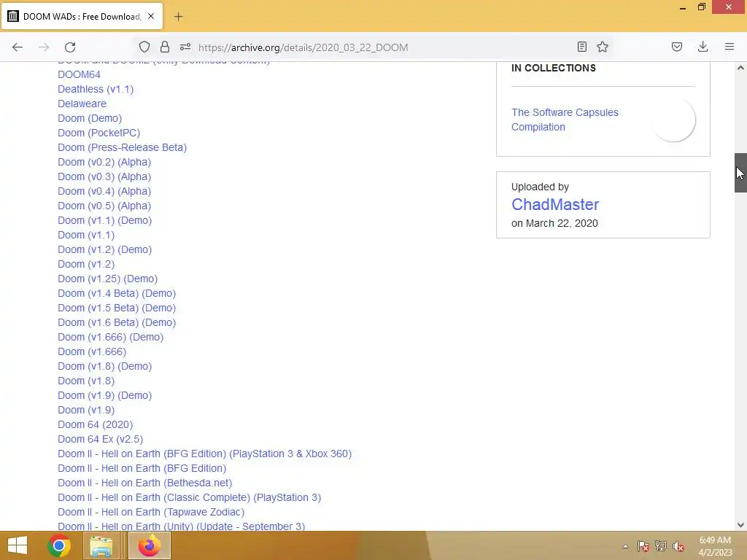Open Doom (v1.666) (Demo) link
Image resolution: width=747 pixels, height=560 pixels.
tap(111, 337)
